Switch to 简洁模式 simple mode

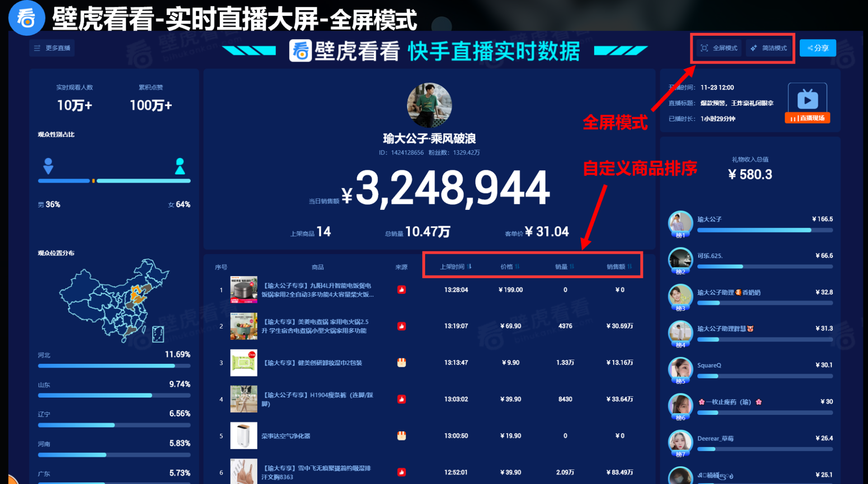click(769, 48)
